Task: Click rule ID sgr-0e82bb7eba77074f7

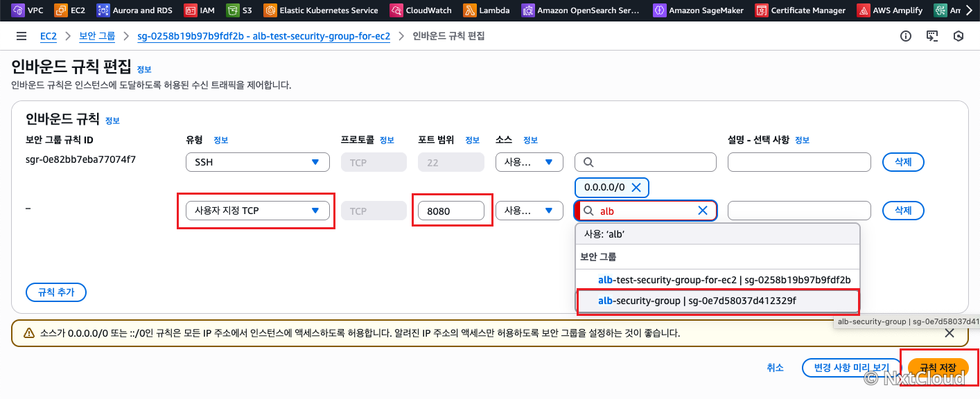Action: [80, 159]
